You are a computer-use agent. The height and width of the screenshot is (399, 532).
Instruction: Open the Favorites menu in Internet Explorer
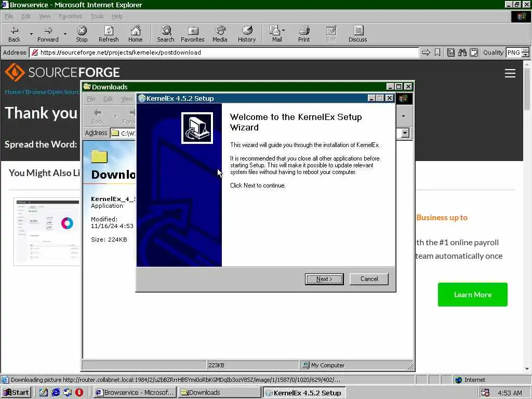pyautogui.click(x=70, y=16)
